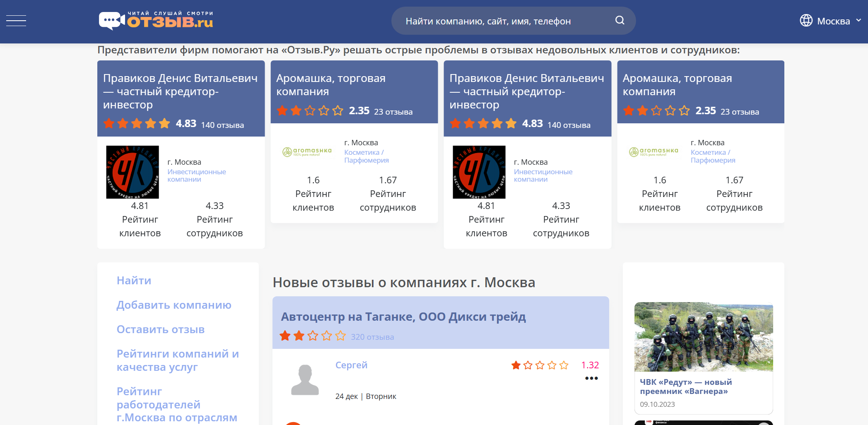This screenshot has width=868, height=425.
Task: Open the three-dots menu on Сергей's review
Action: [591, 378]
